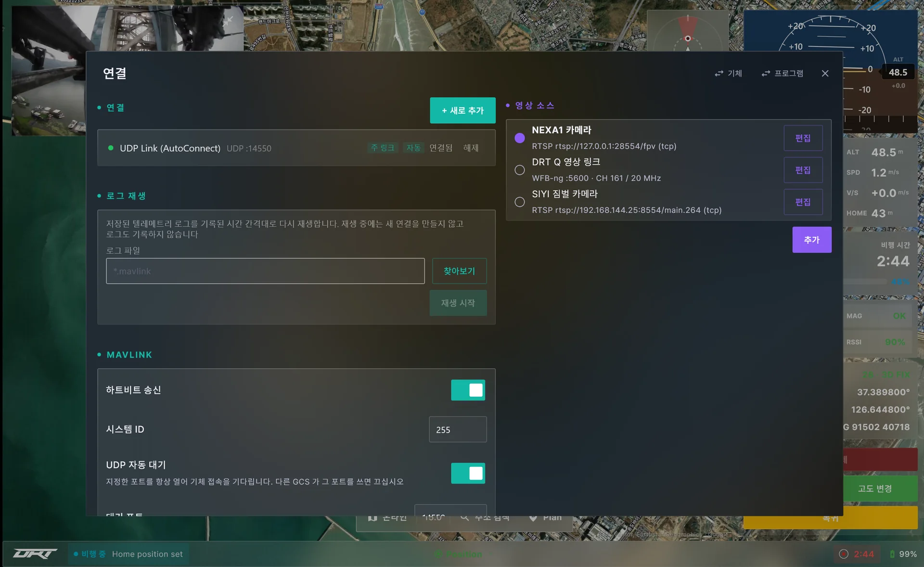Edit SIYI 짐벌 카메라 with 편집
The image size is (924, 567).
coord(803,202)
